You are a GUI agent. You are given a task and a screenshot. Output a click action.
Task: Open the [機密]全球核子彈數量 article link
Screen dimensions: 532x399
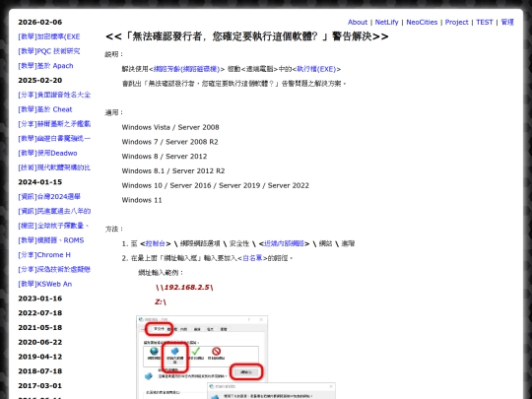[53, 226]
